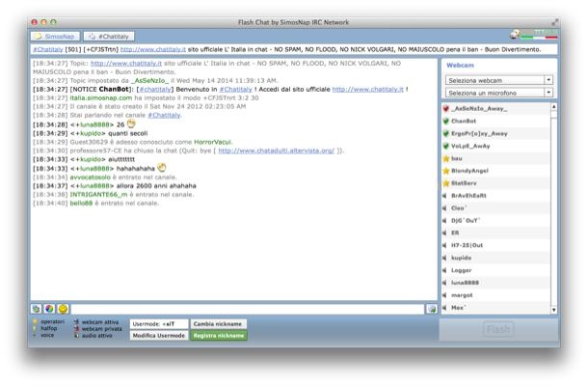Click the Cambia nickname button

(218, 323)
